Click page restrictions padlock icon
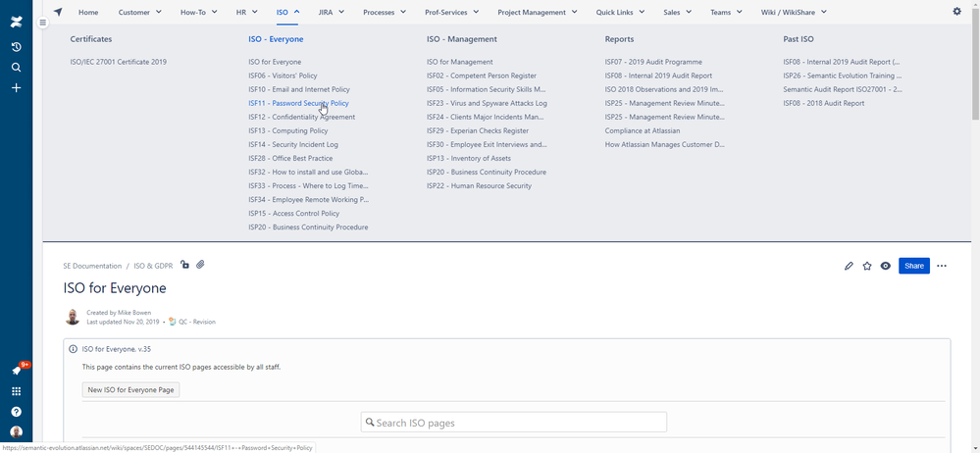This screenshot has width=980, height=453. [x=184, y=265]
